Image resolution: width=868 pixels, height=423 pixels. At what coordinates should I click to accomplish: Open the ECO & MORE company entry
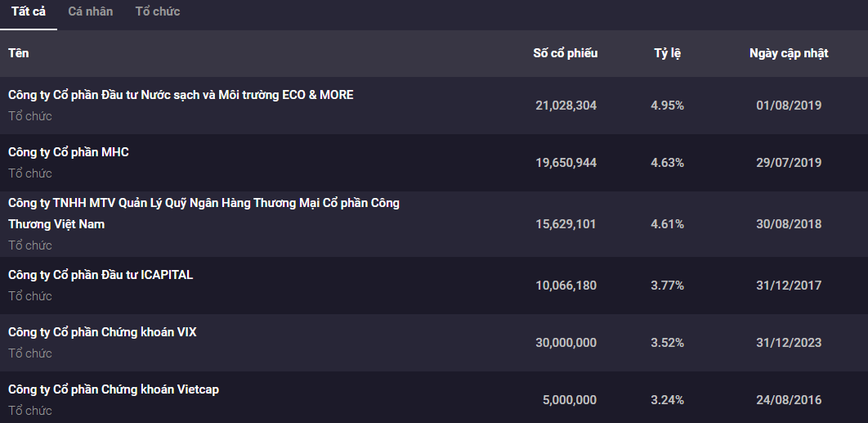[181, 95]
